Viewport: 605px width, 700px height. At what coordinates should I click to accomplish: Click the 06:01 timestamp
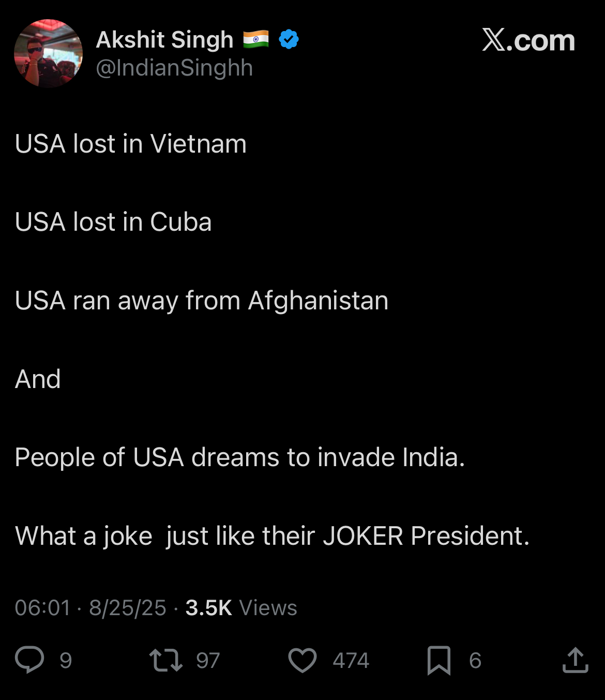pos(42,607)
